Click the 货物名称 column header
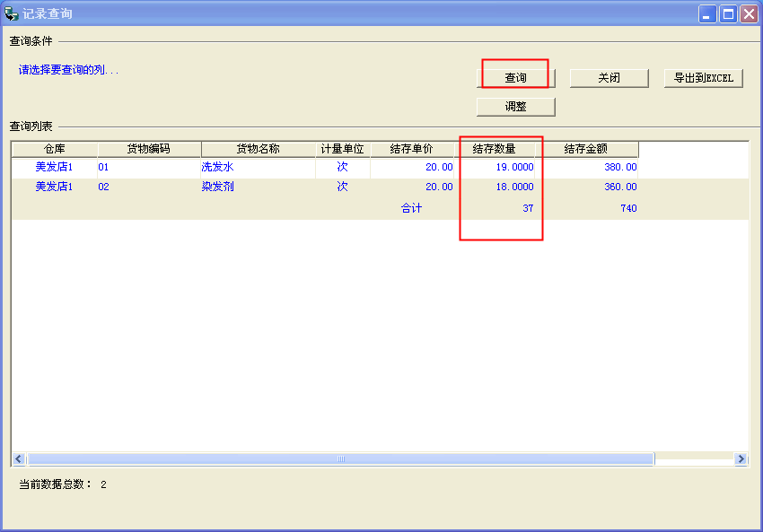763x532 pixels. (x=258, y=149)
